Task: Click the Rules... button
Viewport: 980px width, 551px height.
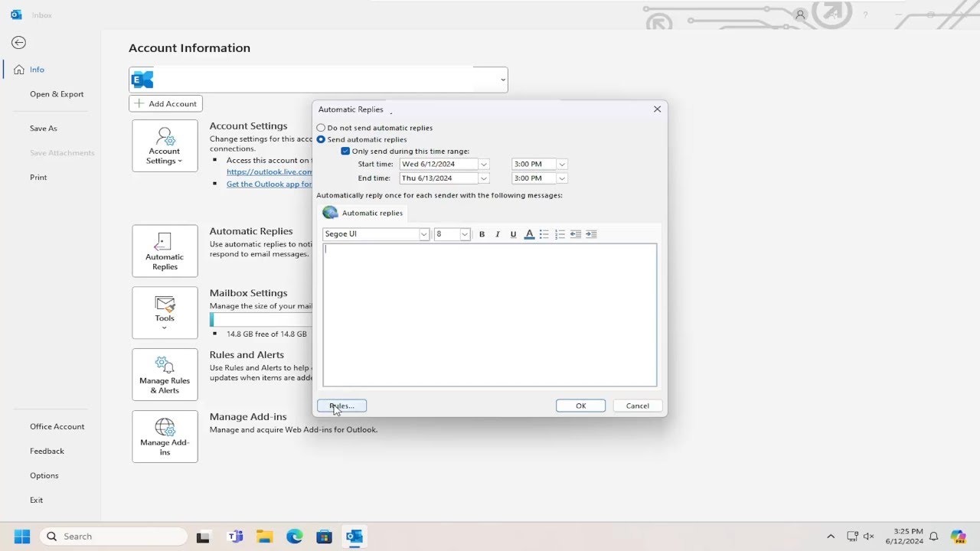Action: (341, 406)
